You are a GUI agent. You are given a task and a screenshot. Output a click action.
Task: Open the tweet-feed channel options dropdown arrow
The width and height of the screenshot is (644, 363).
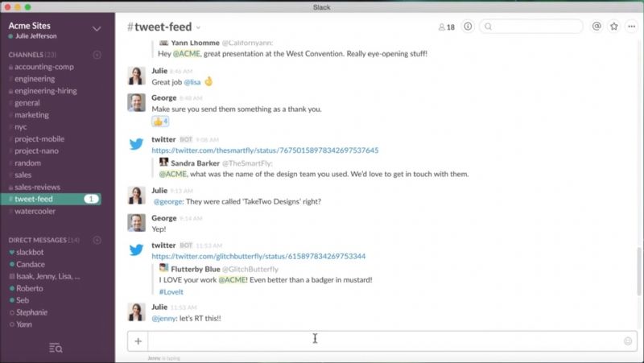[198, 27]
